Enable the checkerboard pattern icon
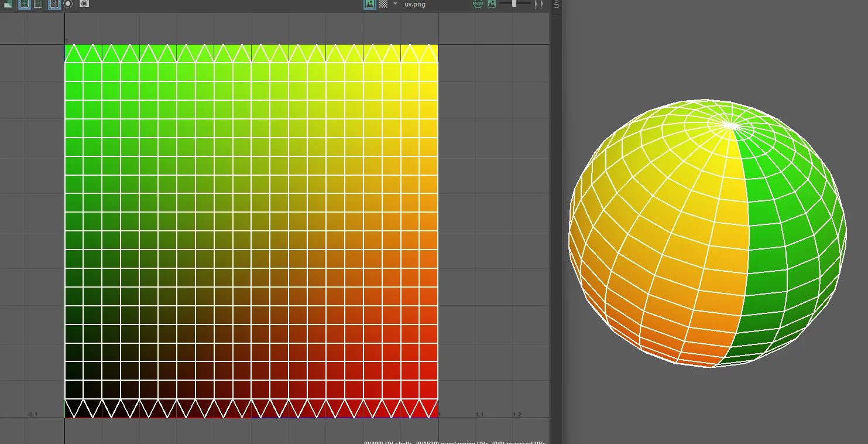The width and height of the screenshot is (868, 444). click(x=383, y=4)
